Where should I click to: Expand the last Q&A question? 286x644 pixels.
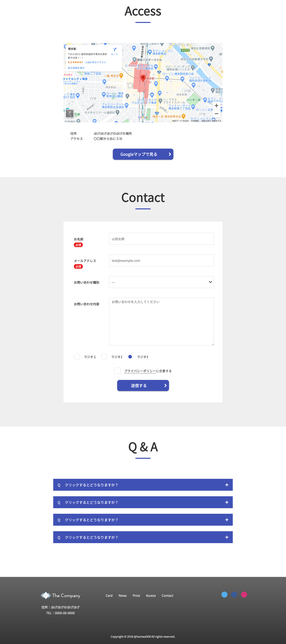coord(143,537)
